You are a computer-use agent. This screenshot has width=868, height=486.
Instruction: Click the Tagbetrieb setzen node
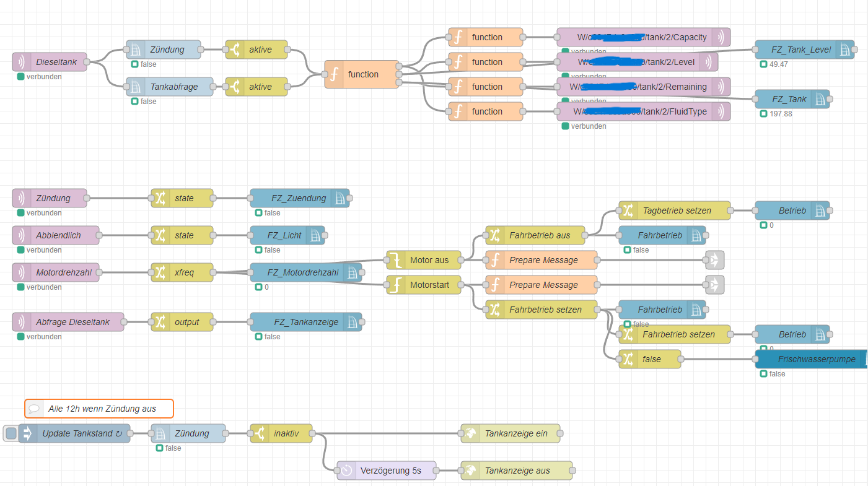click(674, 210)
